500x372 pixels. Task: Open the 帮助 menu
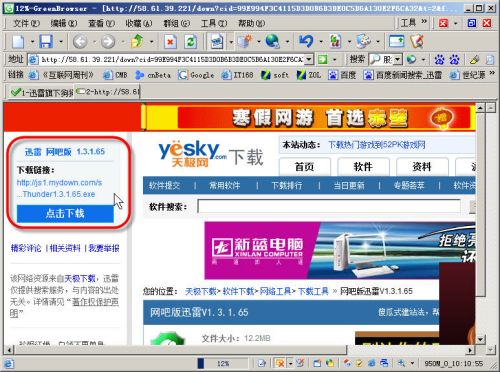251,23
